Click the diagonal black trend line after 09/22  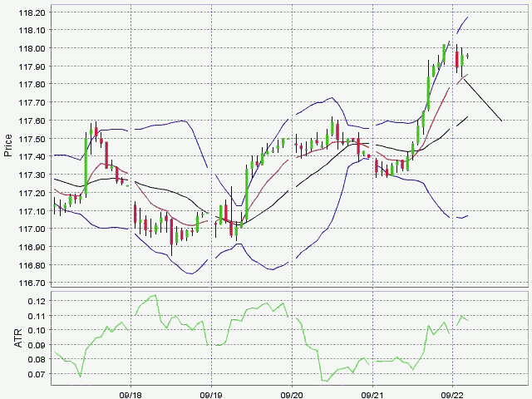pos(483,100)
